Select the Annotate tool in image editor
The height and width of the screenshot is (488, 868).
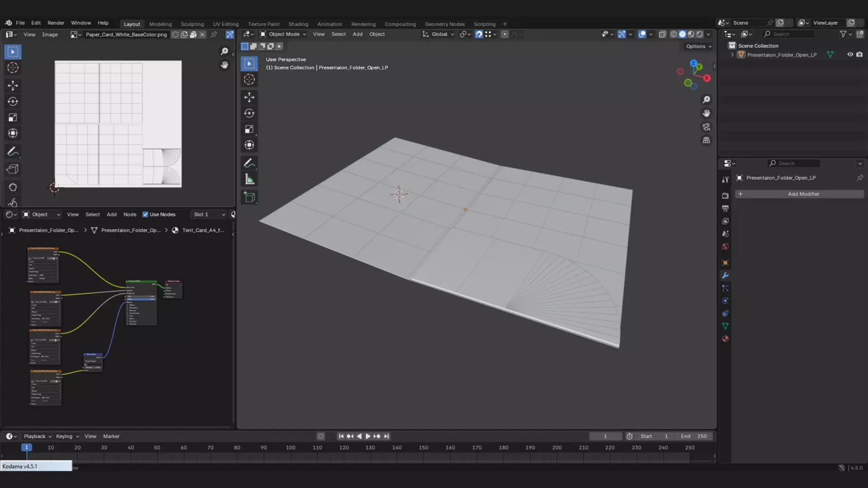tap(13, 151)
